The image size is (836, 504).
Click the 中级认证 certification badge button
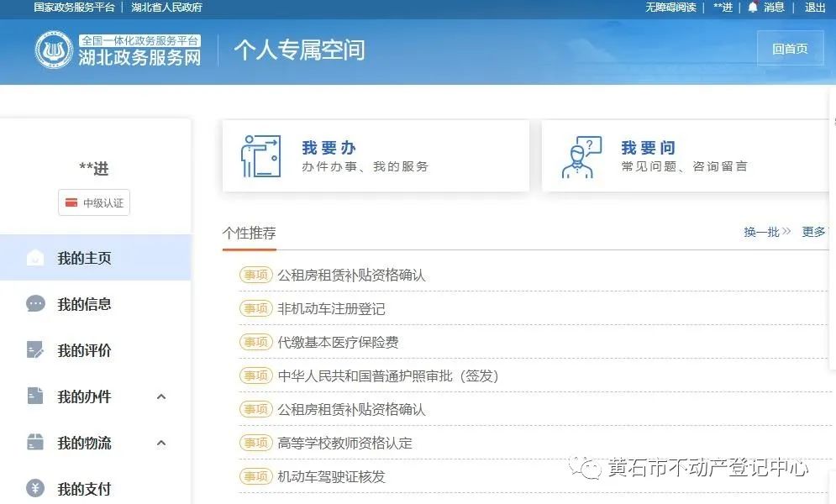pos(94,202)
